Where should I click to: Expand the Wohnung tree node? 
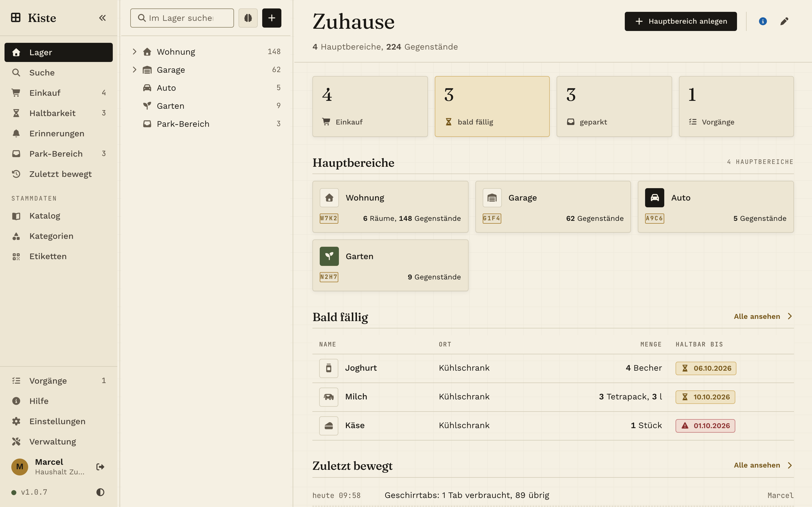coord(134,52)
